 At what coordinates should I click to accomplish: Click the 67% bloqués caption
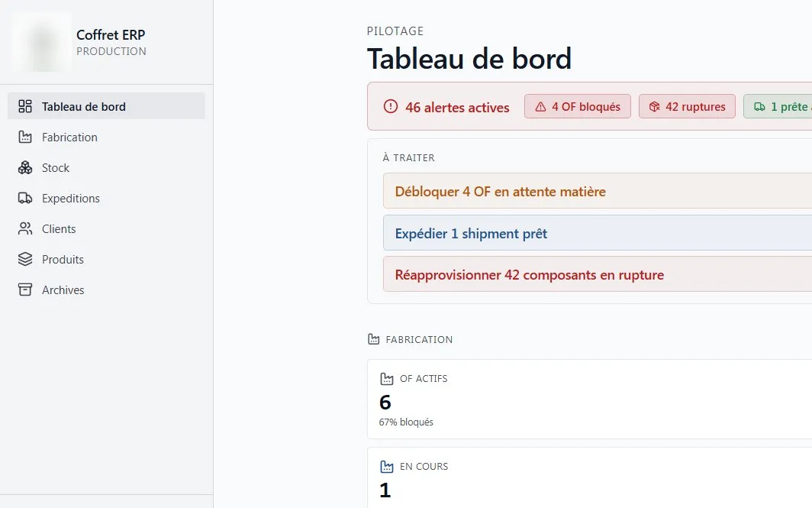pos(406,422)
